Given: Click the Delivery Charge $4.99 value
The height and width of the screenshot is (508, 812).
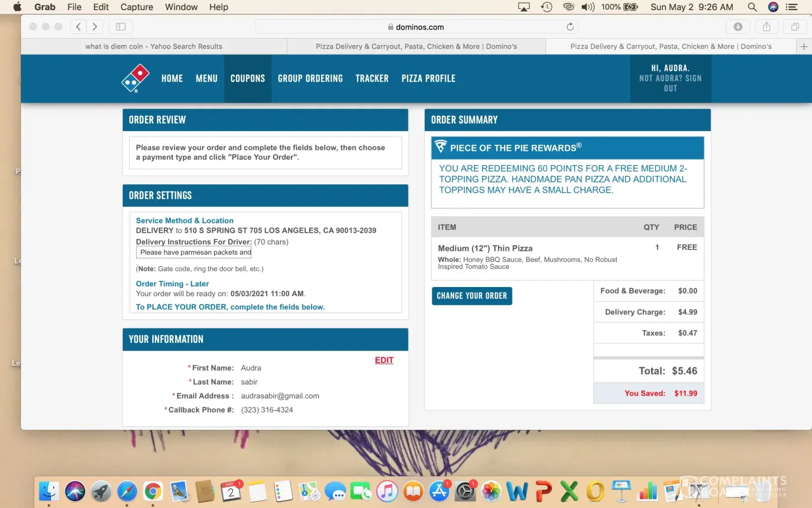Looking at the screenshot, I should pos(688,312).
